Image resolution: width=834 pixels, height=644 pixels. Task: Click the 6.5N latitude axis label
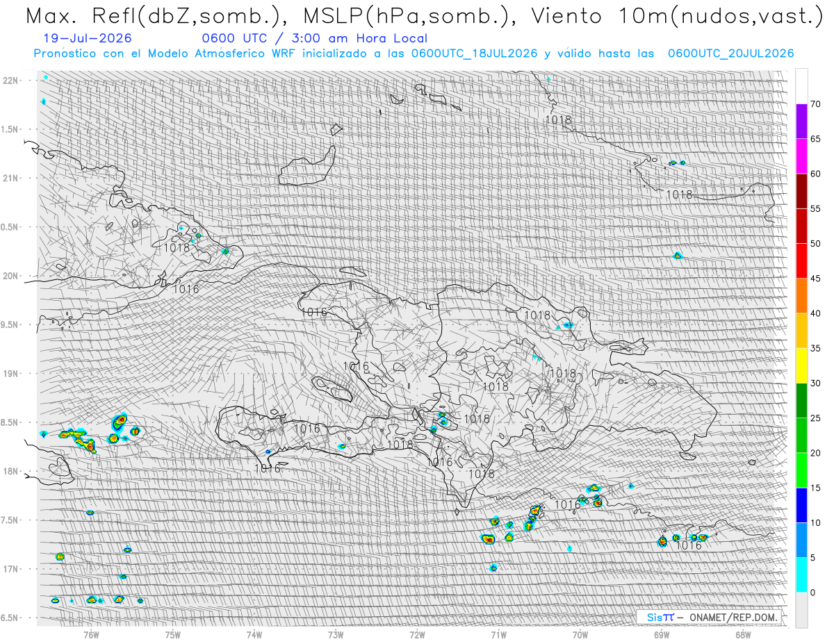point(9,618)
